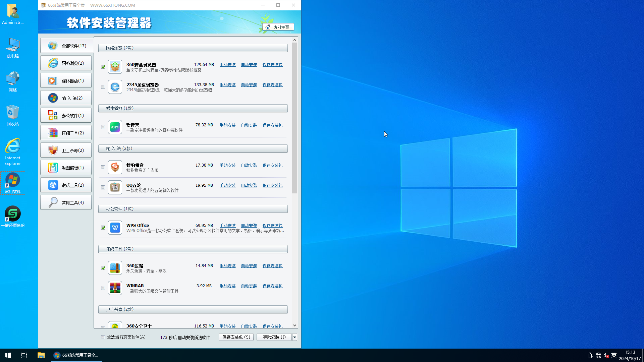Viewport: 644px width, 362px height.
Task: Click the 360压缩 app icon
Action: [115, 268]
